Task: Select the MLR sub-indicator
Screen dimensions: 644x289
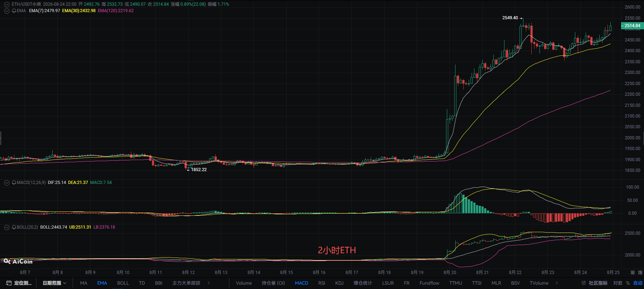Action: (x=496, y=283)
